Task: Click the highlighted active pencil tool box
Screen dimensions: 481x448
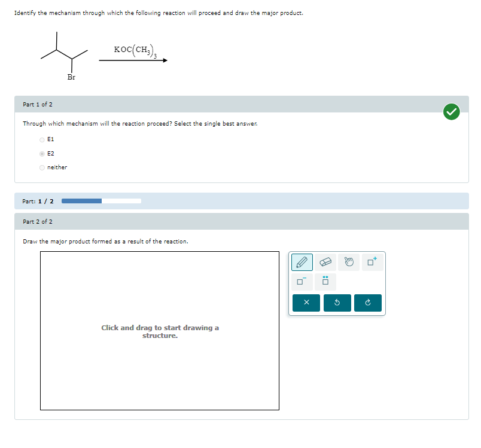Action: (302, 262)
